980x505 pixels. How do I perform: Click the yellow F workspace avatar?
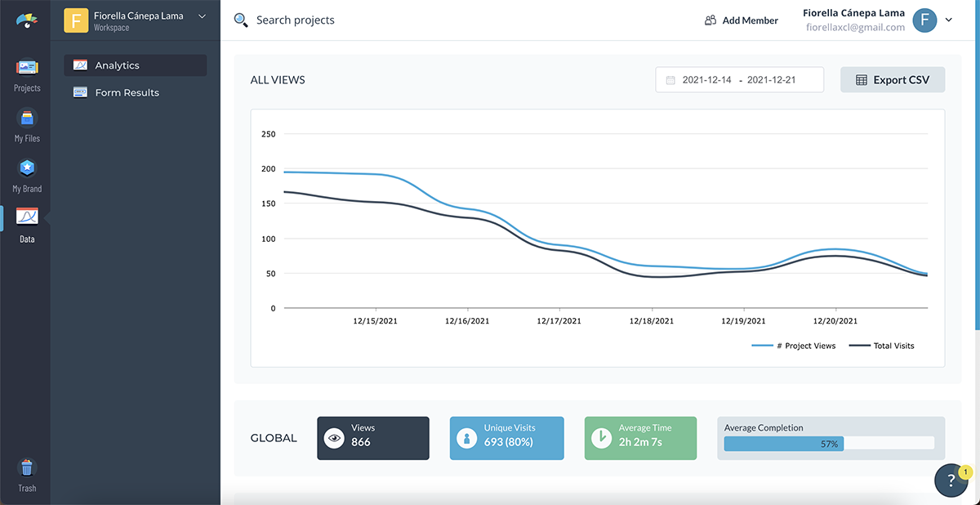click(x=76, y=20)
